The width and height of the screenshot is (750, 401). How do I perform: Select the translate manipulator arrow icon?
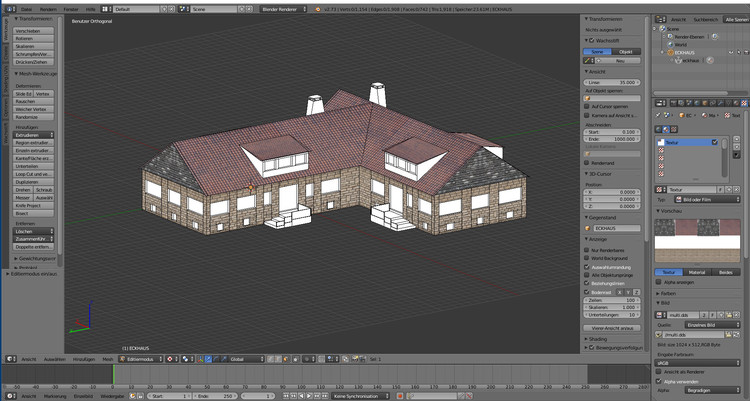tap(208, 359)
